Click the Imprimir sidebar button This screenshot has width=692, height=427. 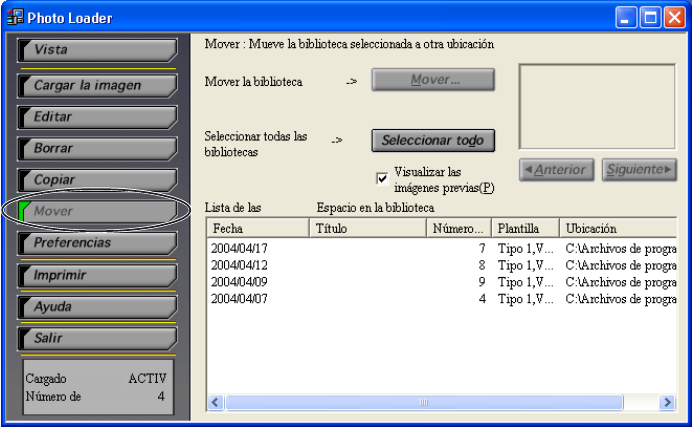97,275
